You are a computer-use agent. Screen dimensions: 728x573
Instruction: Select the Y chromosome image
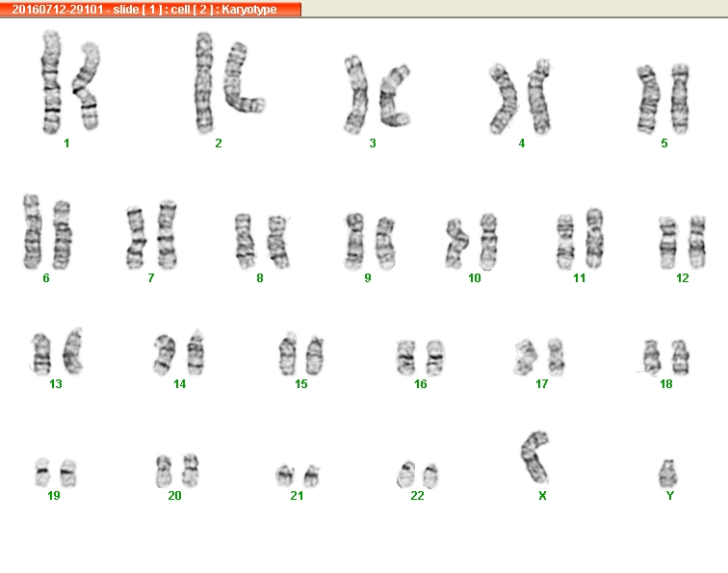[x=668, y=474]
